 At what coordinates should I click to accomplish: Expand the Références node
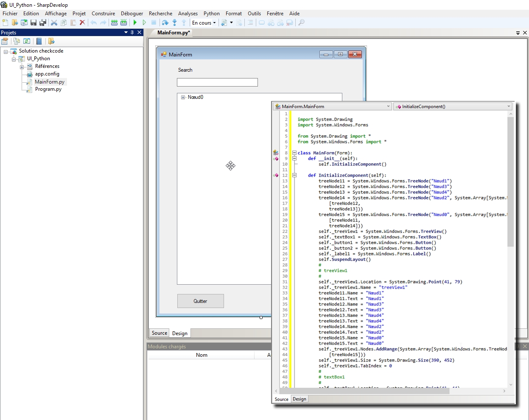click(22, 67)
